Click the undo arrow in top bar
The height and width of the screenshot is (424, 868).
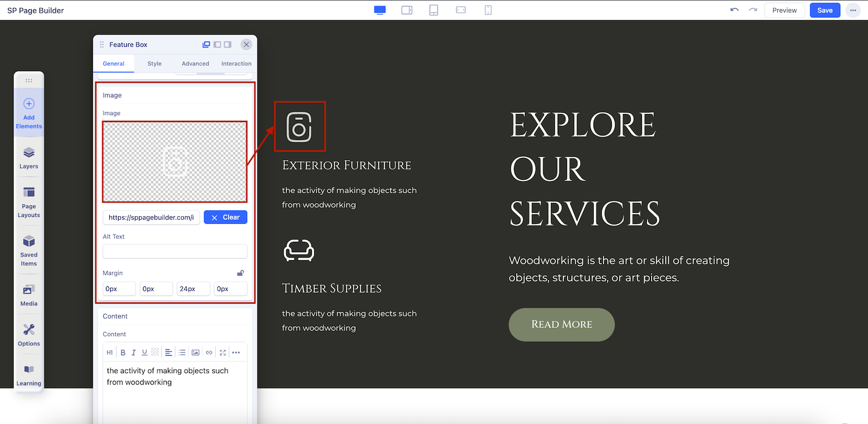[734, 10]
